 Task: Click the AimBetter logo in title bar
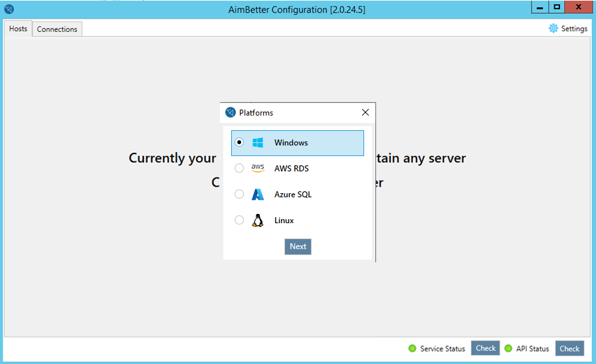click(x=9, y=9)
